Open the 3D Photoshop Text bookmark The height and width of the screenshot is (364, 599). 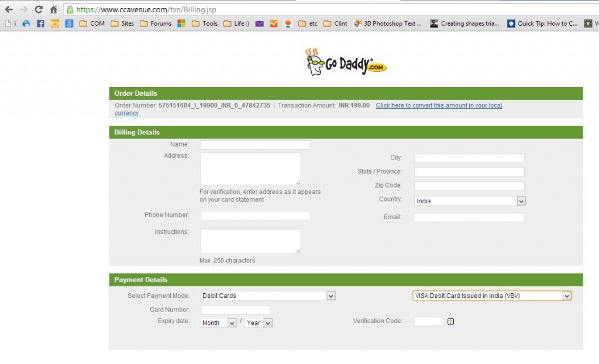pyautogui.click(x=387, y=23)
